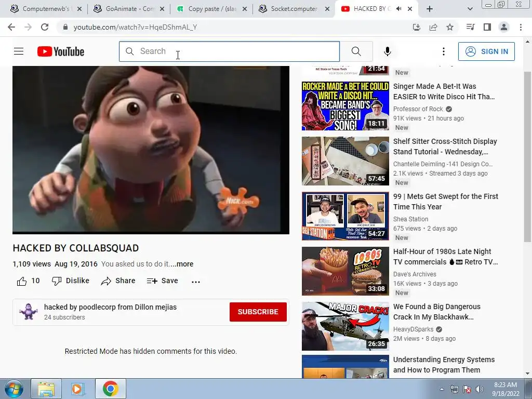Open network status tray icon
532x399 pixels.
pos(454,389)
